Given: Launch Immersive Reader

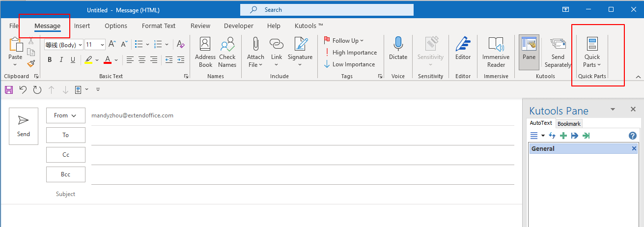Looking at the screenshot, I should pyautogui.click(x=496, y=52).
